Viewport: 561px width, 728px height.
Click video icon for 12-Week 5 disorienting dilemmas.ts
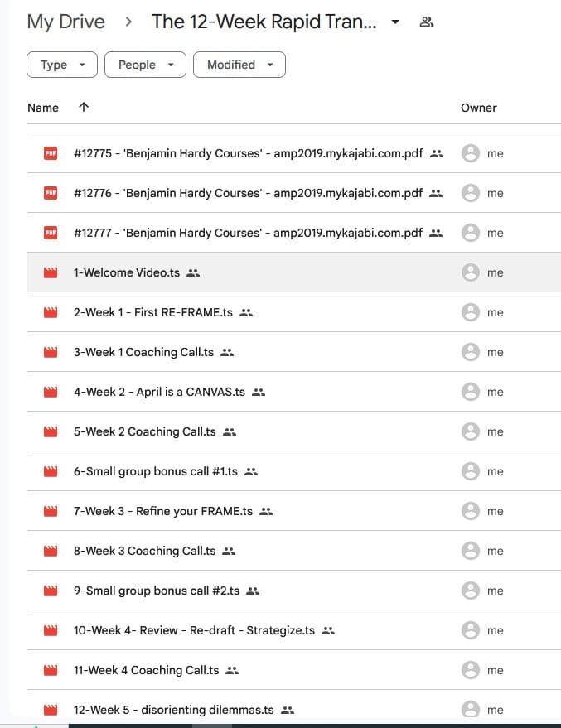tap(51, 710)
